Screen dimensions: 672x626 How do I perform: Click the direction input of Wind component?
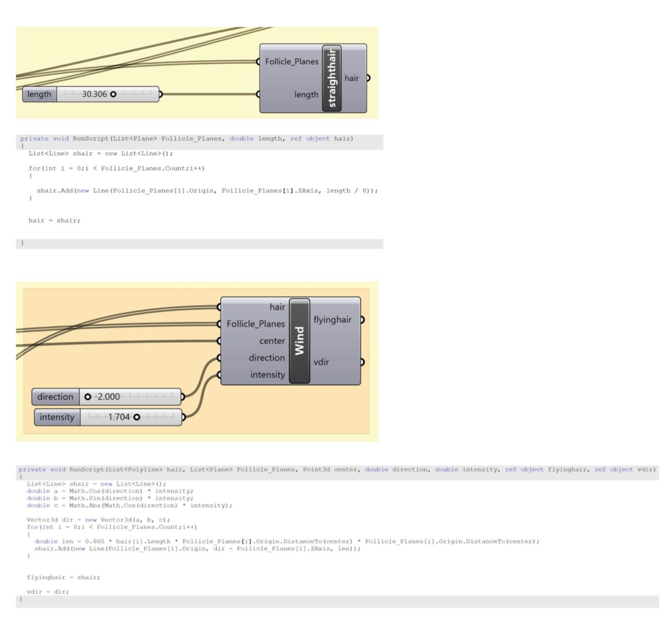click(267, 358)
